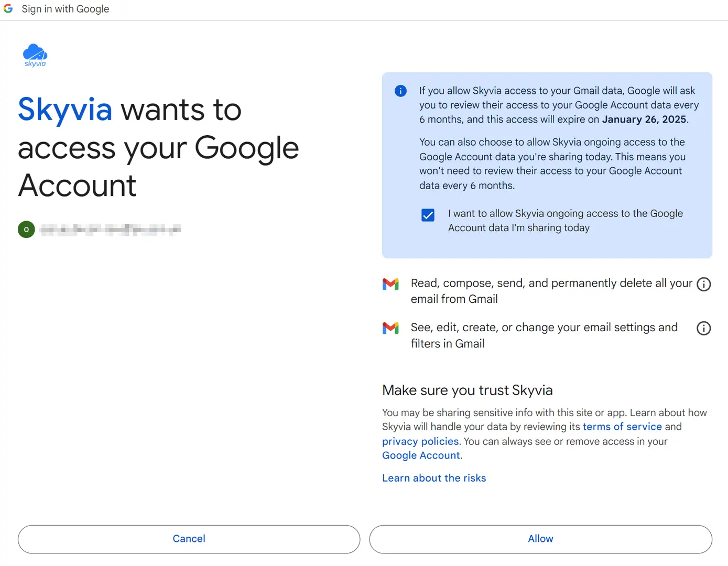This screenshot has height=566, width=728.
Task: Click the Skyvia cloud logo
Action: [x=35, y=55]
